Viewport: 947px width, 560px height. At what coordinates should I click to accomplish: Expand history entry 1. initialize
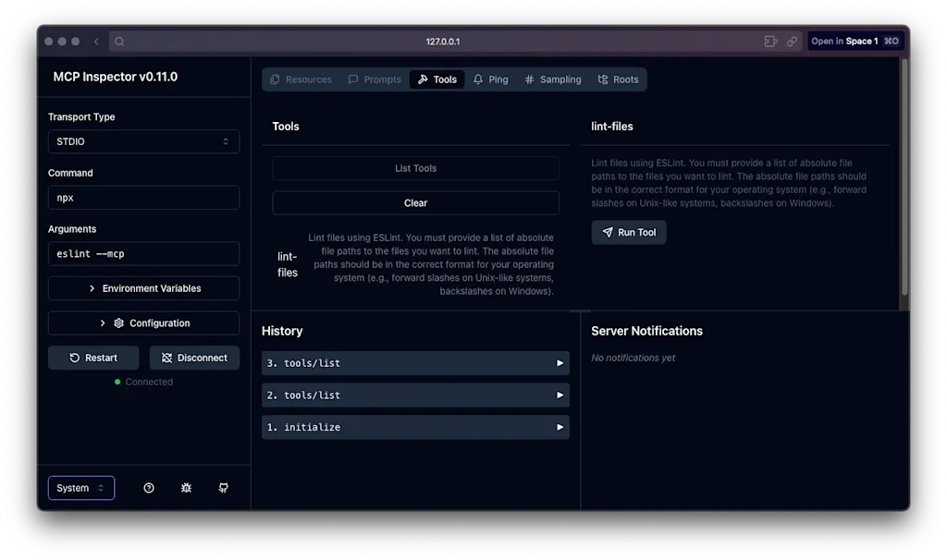[x=415, y=427]
